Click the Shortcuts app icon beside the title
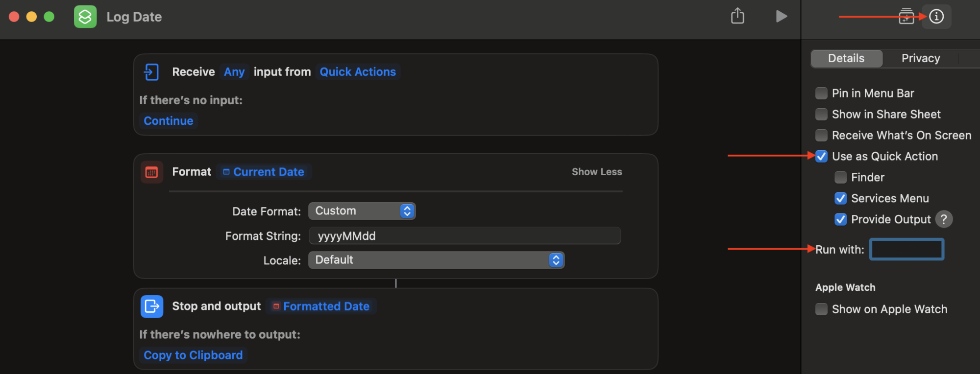980x374 pixels. pyautogui.click(x=85, y=17)
